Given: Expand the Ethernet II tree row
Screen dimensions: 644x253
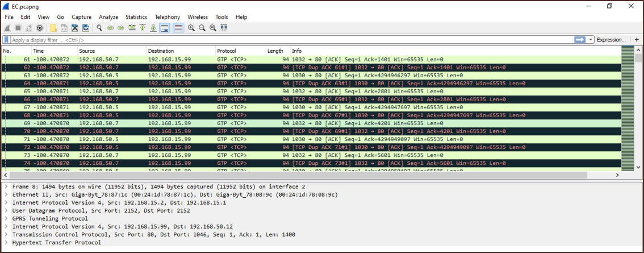Looking at the screenshot, I should [x=6, y=194].
